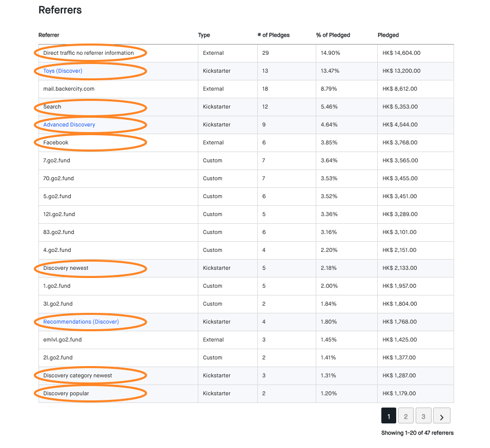Click the current page 1 button
Screen dimensions: 490x448
(x=388, y=415)
